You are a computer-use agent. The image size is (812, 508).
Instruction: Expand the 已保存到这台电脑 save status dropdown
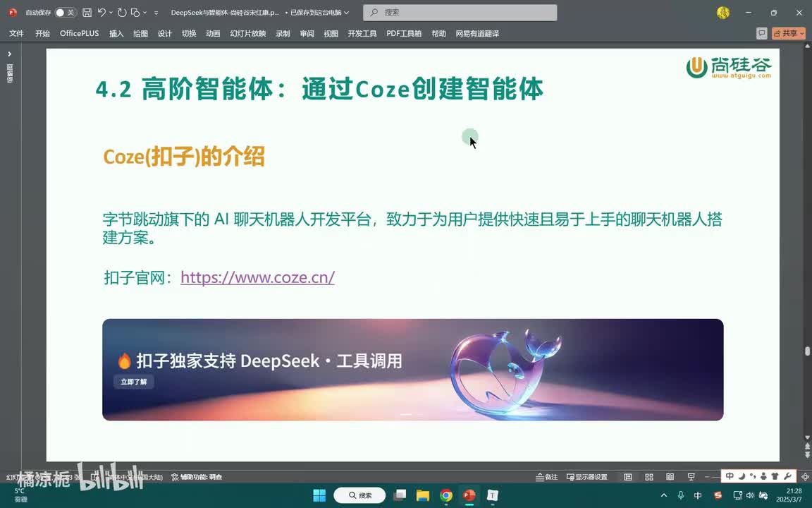tap(346, 13)
